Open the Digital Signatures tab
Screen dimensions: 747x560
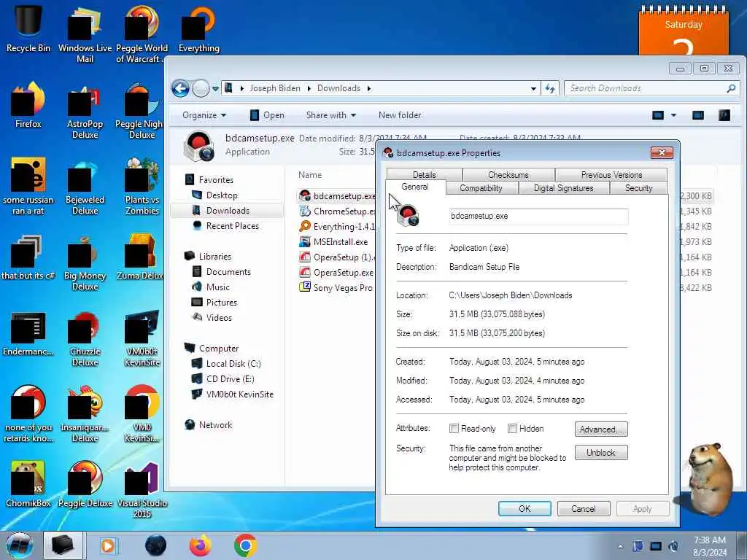click(564, 188)
